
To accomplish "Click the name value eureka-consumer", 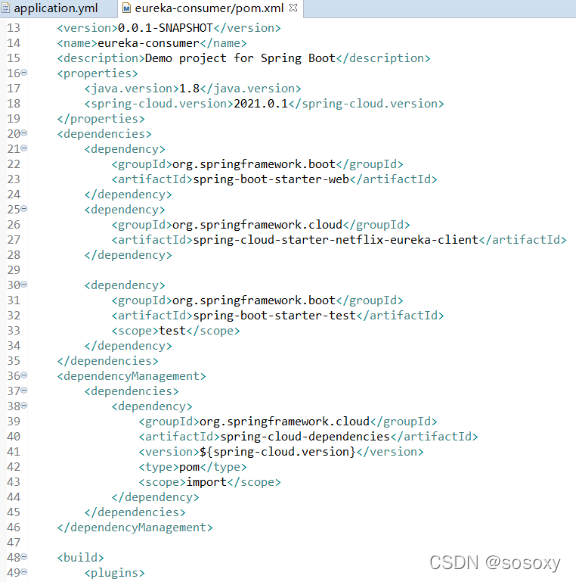I will pyautogui.click(x=148, y=43).
